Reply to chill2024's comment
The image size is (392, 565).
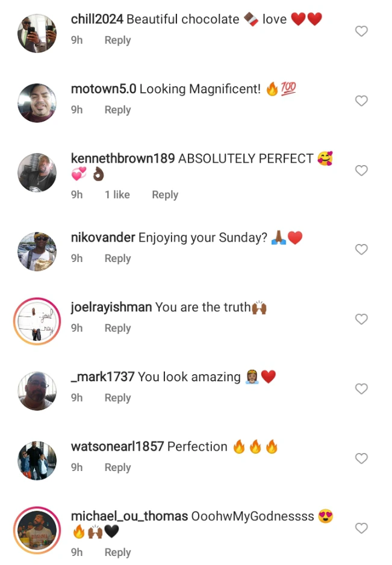(x=117, y=40)
